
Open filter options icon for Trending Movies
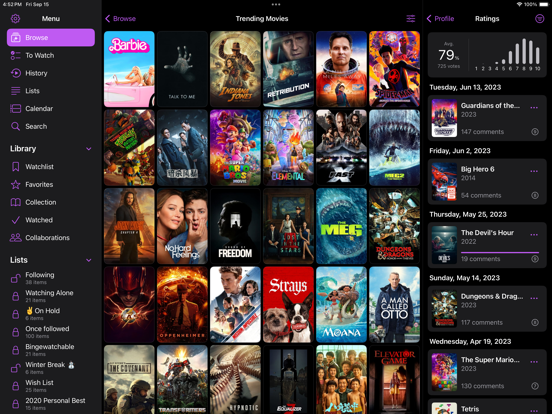point(410,19)
